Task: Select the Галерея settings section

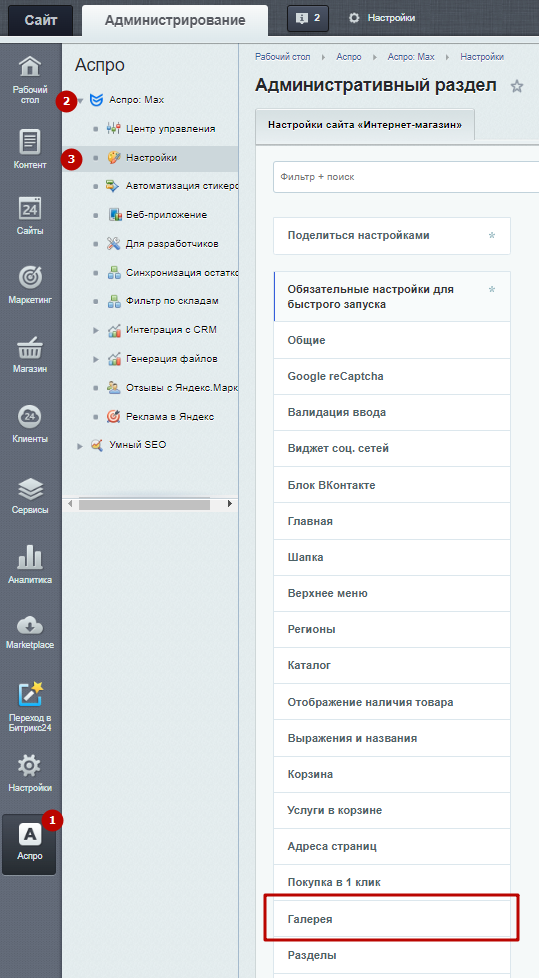Action: click(x=392, y=918)
